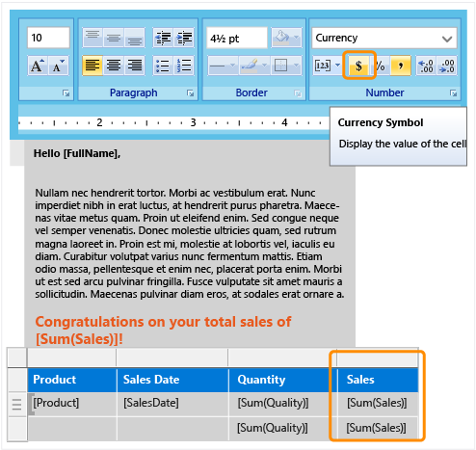476x450 pixels.
Task: Toggle left text alignment
Action: click(x=93, y=66)
